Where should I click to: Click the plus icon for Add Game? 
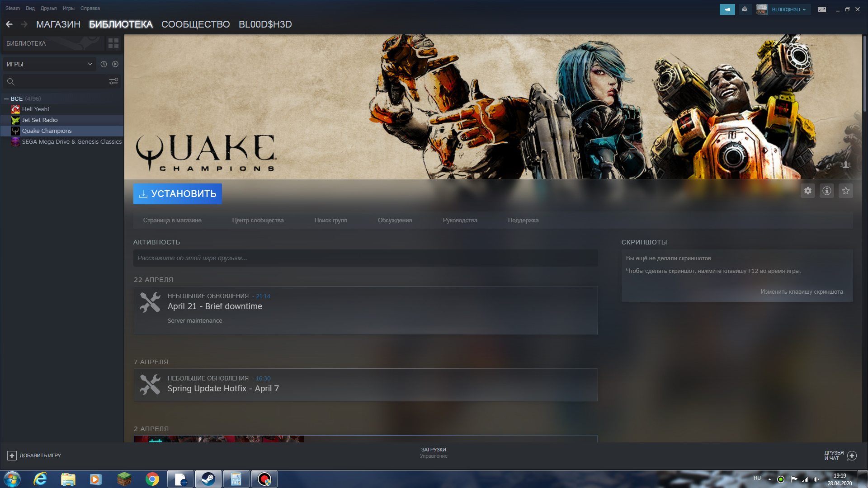[x=12, y=455]
